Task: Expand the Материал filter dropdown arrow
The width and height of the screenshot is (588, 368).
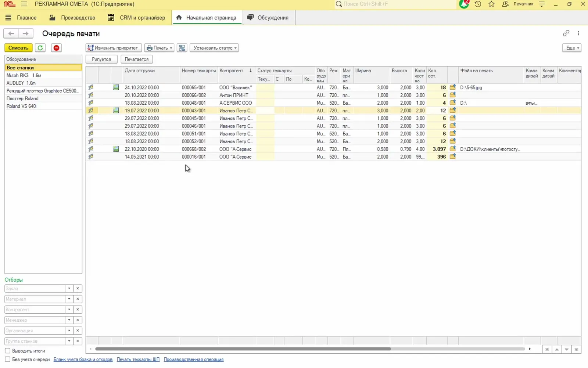Action: pos(69,299)
